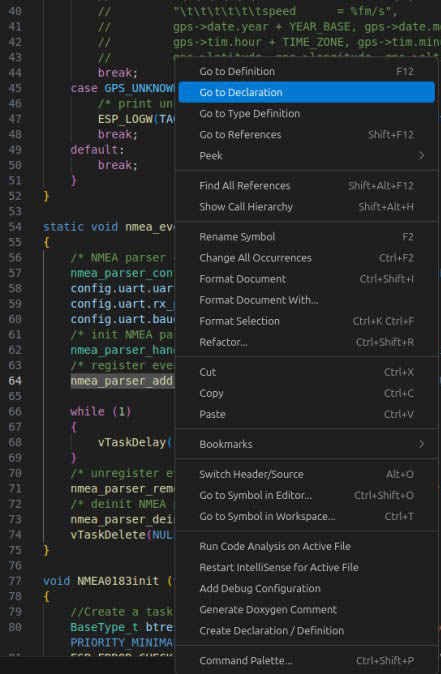Expand the Bookmarks submenu arrow
This screenshot has height=674, width=441.
tap(421, 444)
